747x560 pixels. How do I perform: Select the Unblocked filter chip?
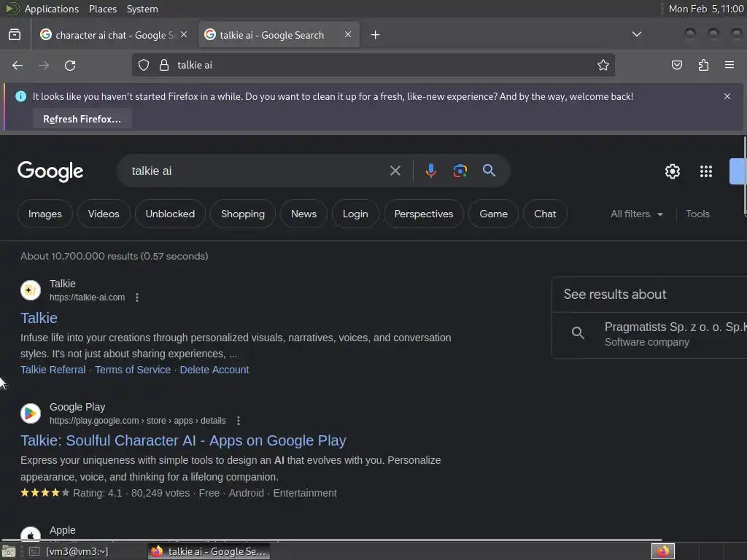point(170,214)
